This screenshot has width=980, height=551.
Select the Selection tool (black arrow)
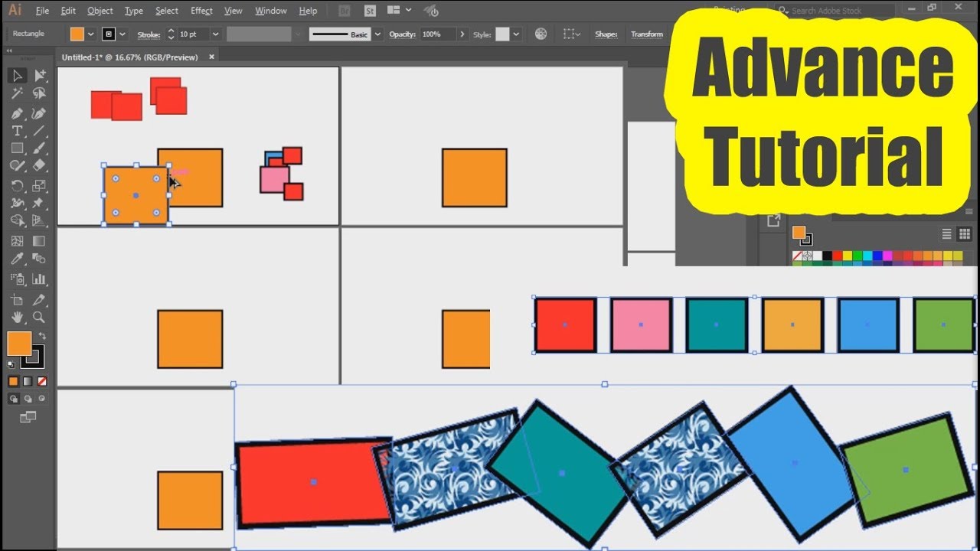point(17,76)
